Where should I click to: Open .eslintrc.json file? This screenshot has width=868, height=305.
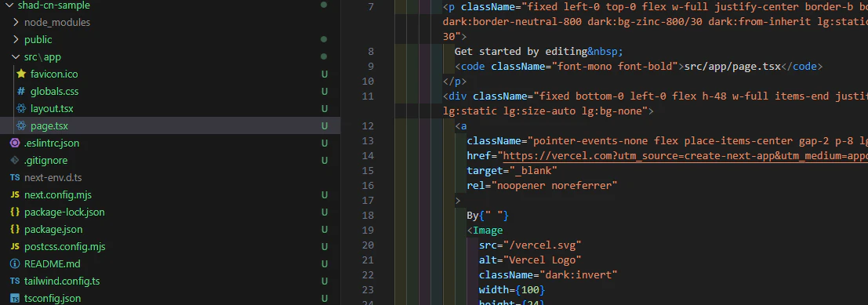coord(52,143)
